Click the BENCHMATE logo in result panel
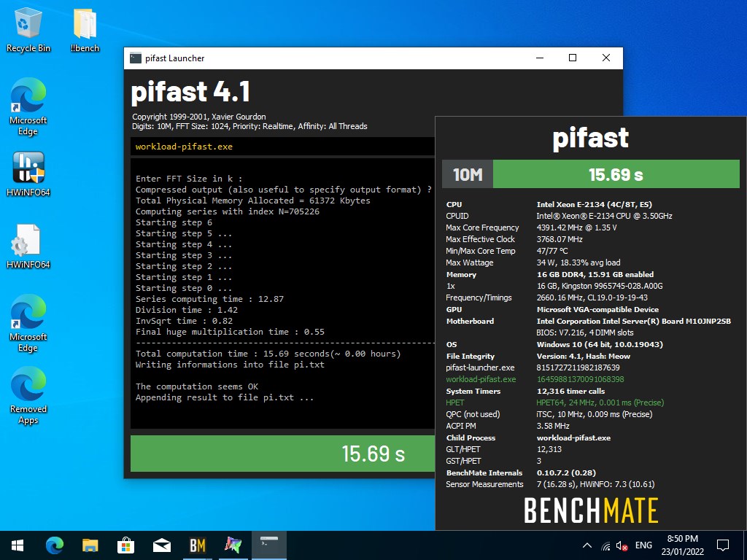This screenshot has height=560, width=747. coord(591,510)
